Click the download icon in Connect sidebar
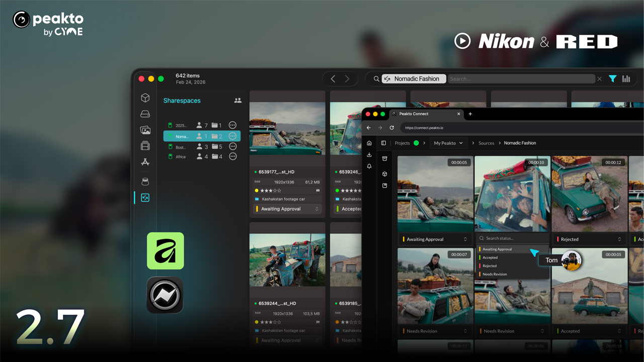Image resolution: width=644 pixels, height=362 pixels. pos(369,155)
